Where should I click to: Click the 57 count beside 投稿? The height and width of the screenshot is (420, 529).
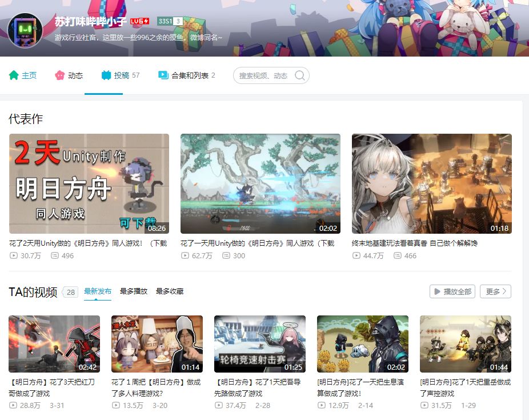[135, 75]
